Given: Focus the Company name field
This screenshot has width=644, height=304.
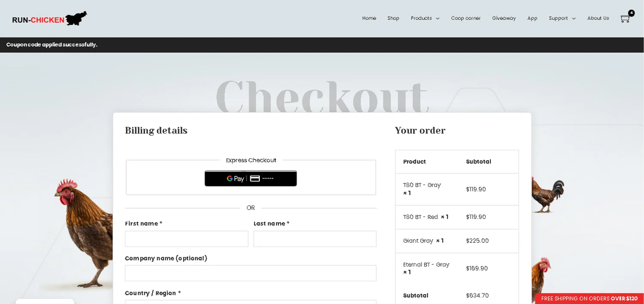Looking at the screenshot, I should pyautogui.click(x=251, y=273).
